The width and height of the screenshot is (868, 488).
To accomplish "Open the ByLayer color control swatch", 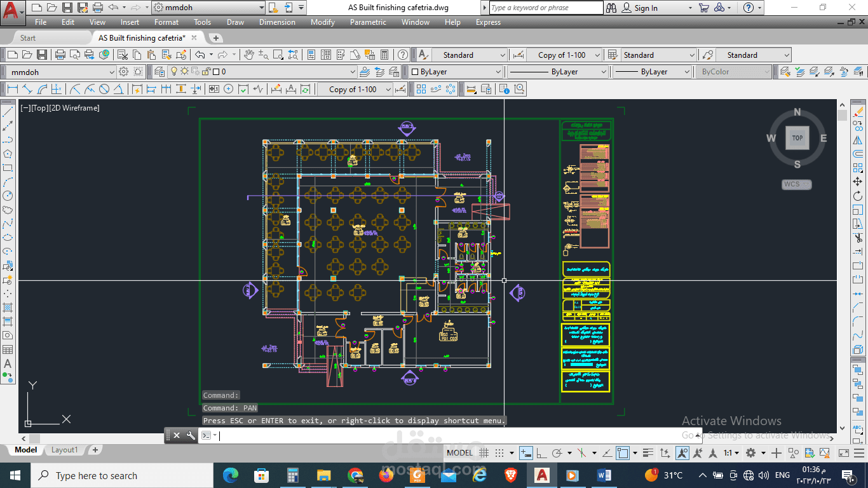I will pyautogui.click(x=455, y=72).
